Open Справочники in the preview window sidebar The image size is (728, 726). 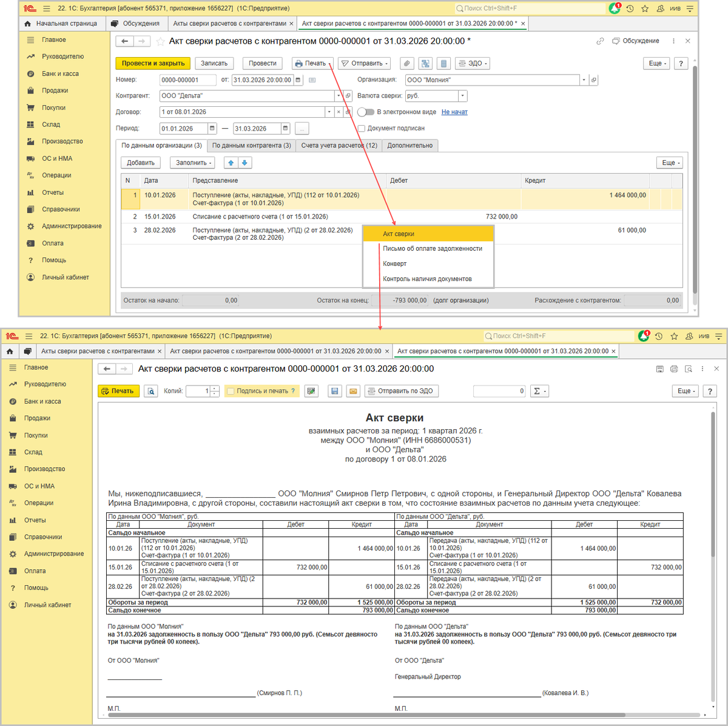tap(43, 537)
